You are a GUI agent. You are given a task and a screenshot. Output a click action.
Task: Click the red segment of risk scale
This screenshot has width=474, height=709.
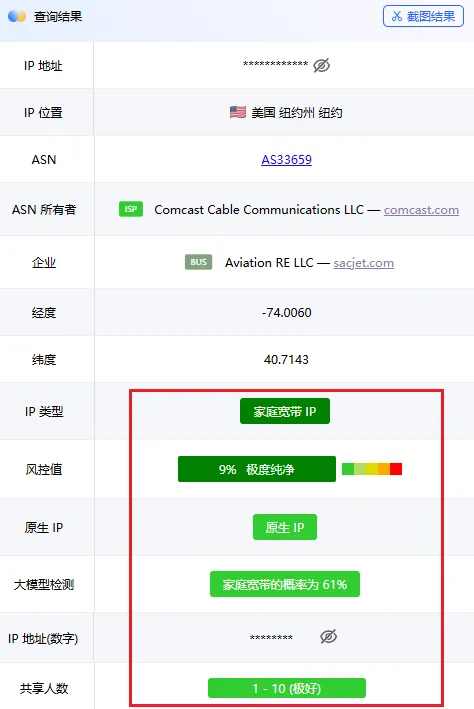click(396, 469)
